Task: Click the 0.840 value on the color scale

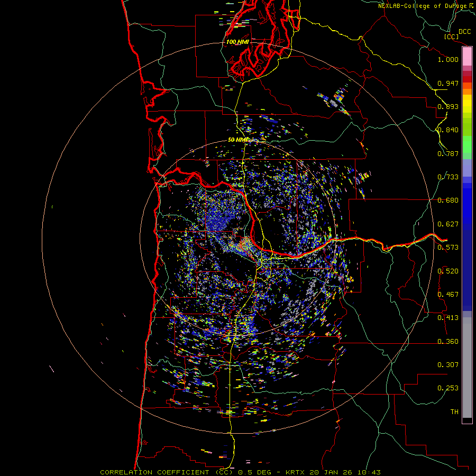Action: pyautogui.click(x=448, y=130)
